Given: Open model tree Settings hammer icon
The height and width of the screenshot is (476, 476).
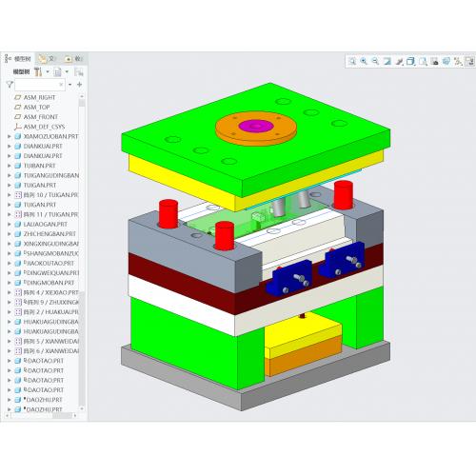Looking at the screenshot, I should [x=38, y=71].
